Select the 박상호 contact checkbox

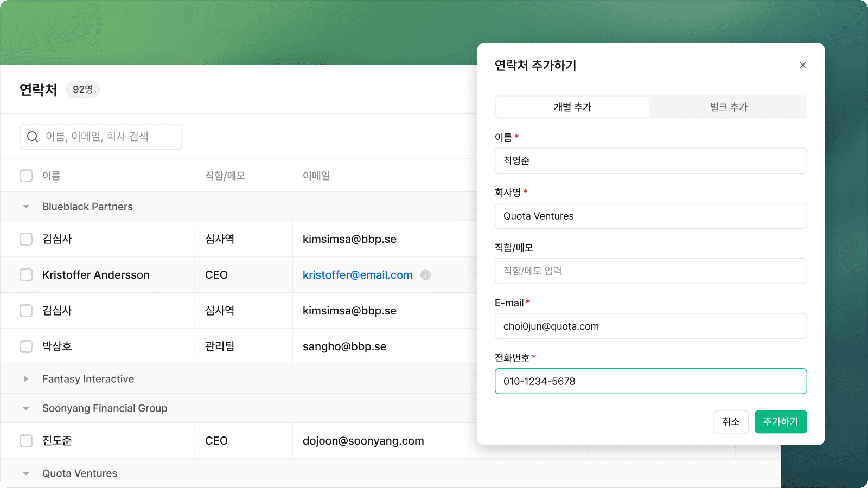click(26, 346)
